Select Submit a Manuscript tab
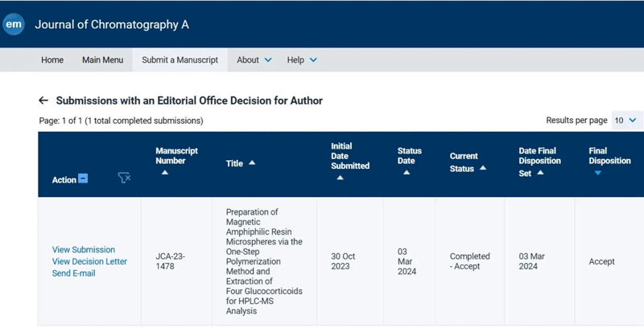Image resolution: width=644 pixels, height=328 pixels. [x=180, y=59]
